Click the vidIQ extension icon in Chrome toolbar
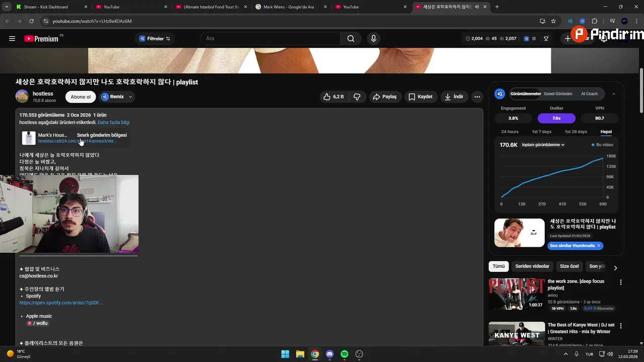Screen dimensions: 644x362 click(x=582, y=21)
